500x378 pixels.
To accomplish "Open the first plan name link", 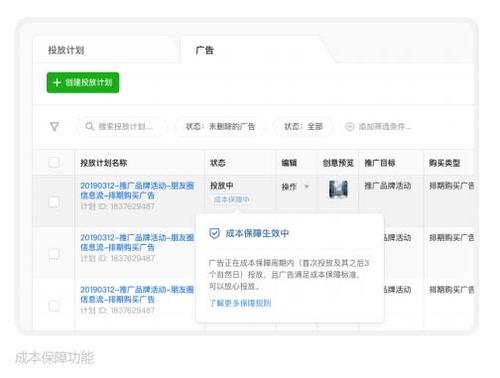I will (137, 190).
